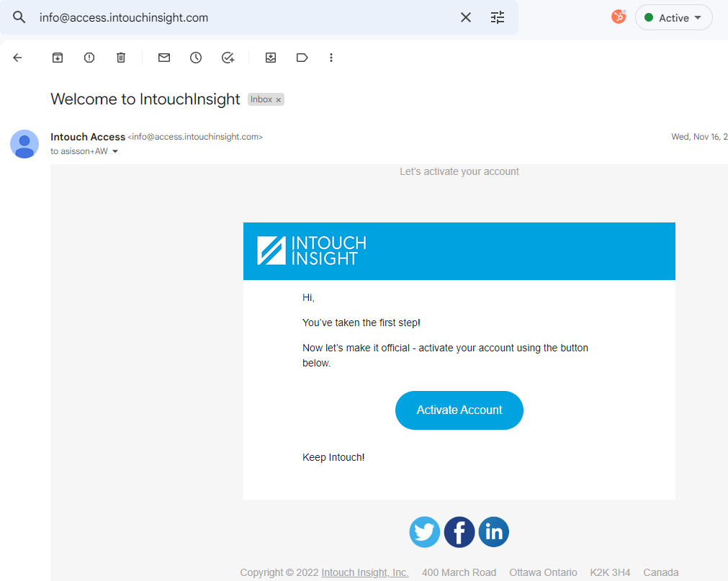Open the Labels icon menu

302,58
